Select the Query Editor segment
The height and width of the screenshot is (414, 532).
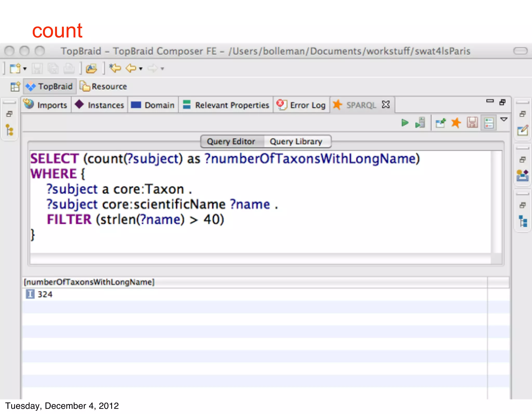click(x=231, y=142)
